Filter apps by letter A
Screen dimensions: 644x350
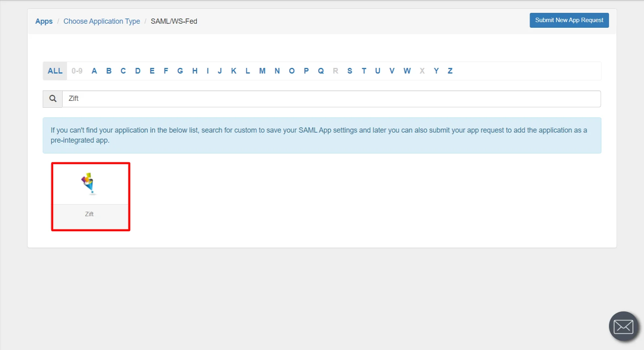point(94,71)
